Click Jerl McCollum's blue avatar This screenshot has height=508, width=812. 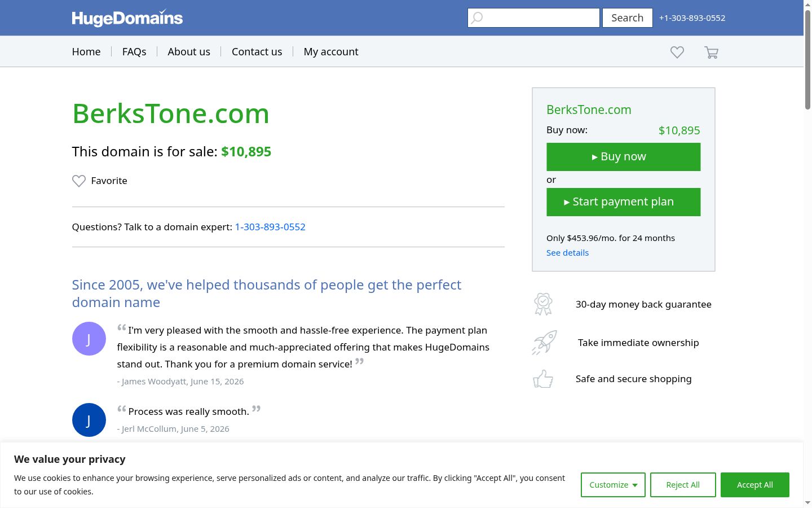point(89,420)
